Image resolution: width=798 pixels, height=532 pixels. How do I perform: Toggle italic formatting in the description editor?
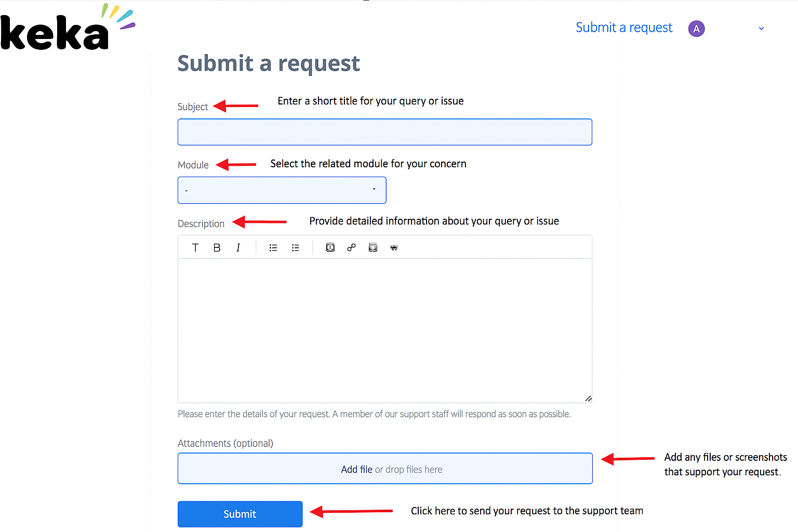click(238, 248)
